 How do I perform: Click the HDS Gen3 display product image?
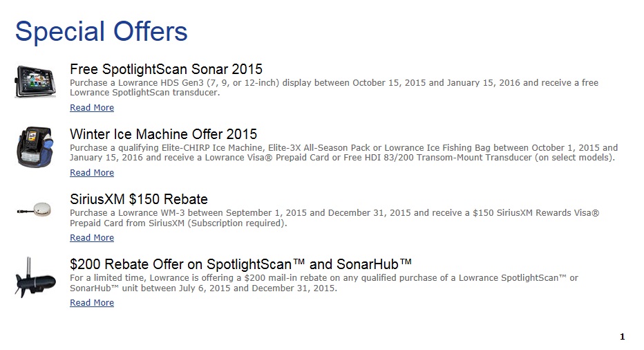coord(35,82)
